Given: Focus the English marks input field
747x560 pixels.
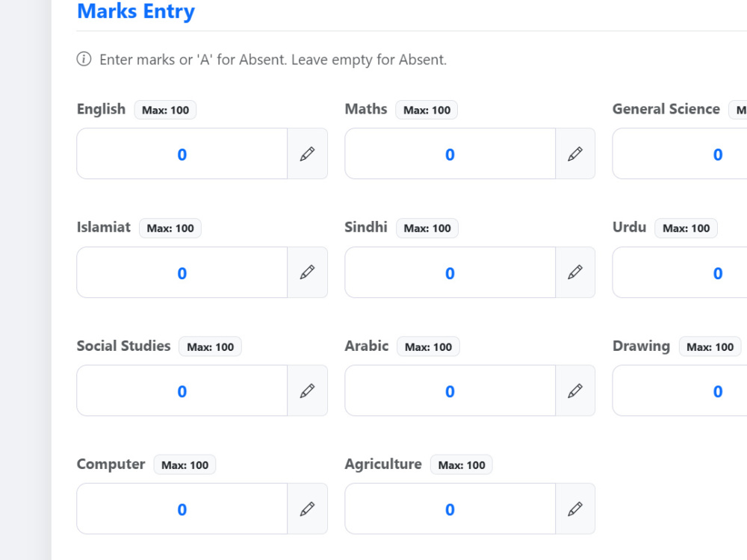Looking at the screenshot, I should click(x=182, y=154).
